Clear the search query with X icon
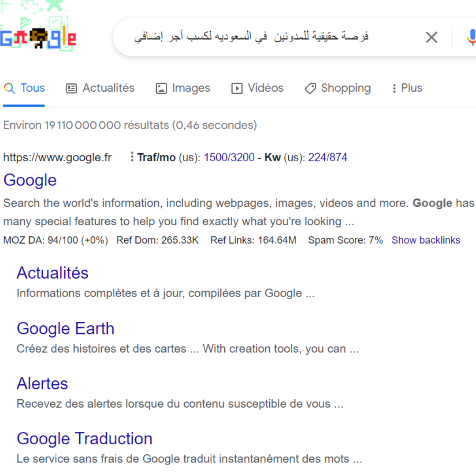476x476 pixels. click(431, 37)
